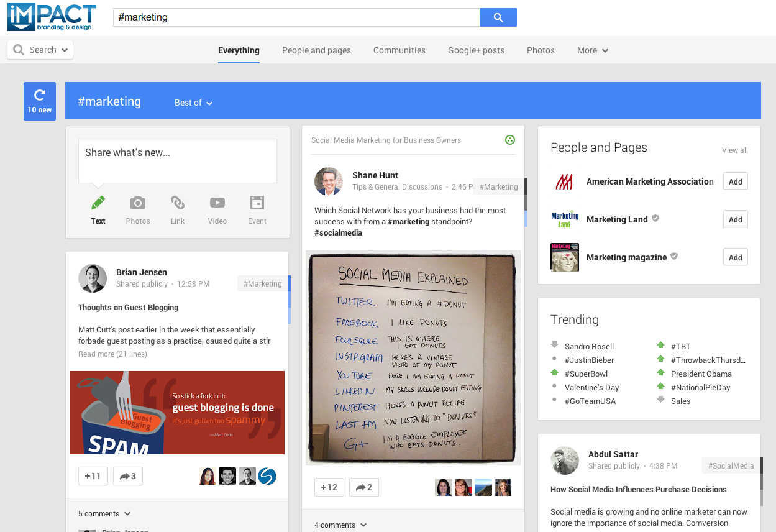Click View all in People and Pages

click(735, 150)
